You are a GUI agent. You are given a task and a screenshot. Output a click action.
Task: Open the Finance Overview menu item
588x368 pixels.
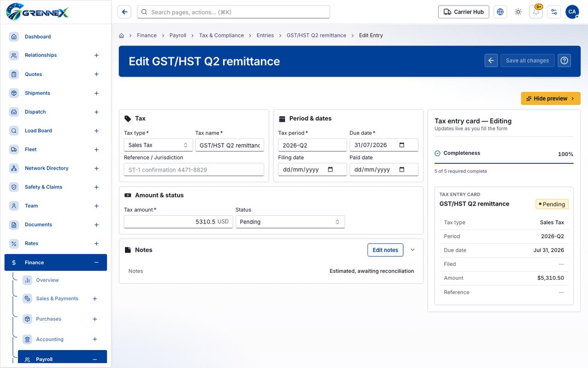click(x=47, y=280)
